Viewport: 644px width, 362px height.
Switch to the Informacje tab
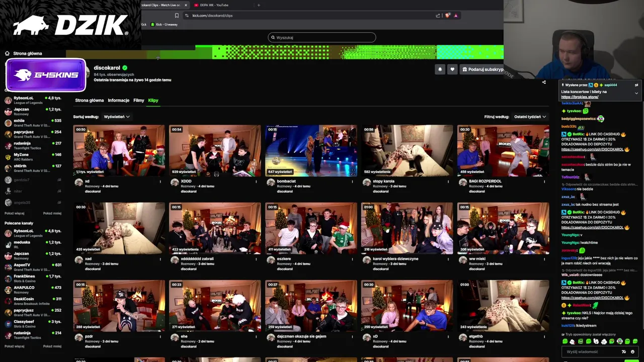(118, 101)
